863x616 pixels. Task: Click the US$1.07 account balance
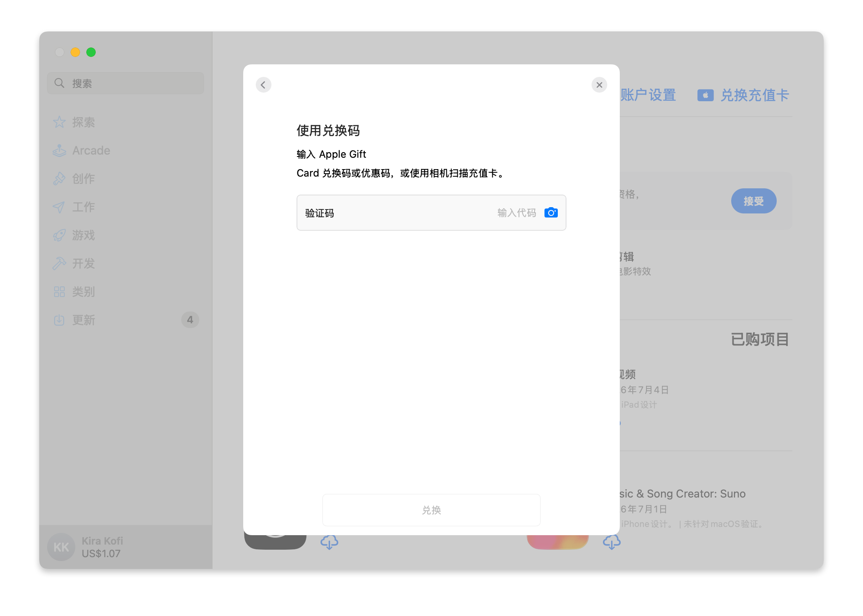(101, 554)
